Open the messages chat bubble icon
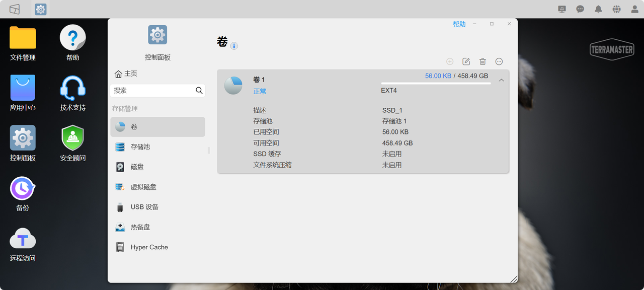 click(x=580, y=9)
